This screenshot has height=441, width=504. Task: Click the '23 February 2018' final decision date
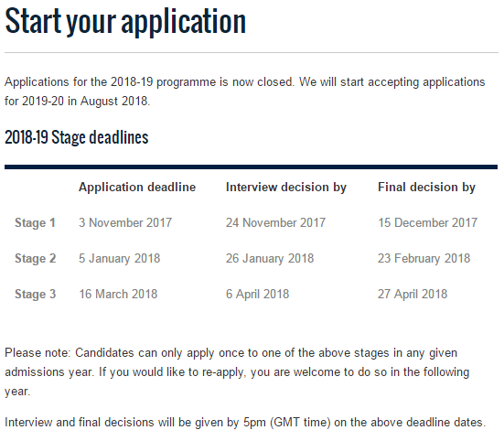point(424,258)
